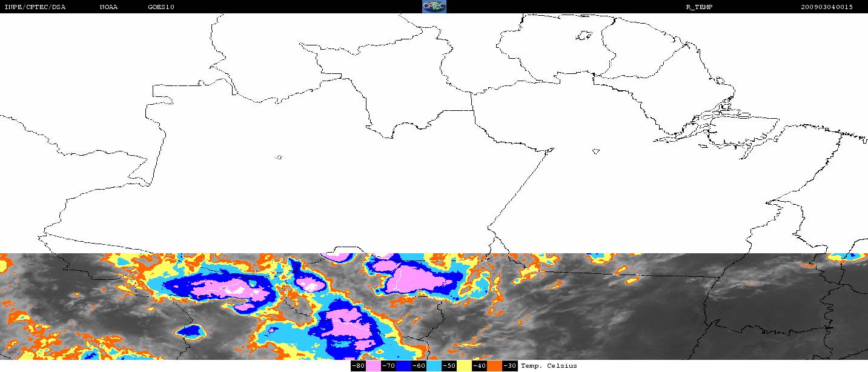This screenshot has height=372, width=868.
Task: Click the NOAA label in the header
Action: [108, 7]
